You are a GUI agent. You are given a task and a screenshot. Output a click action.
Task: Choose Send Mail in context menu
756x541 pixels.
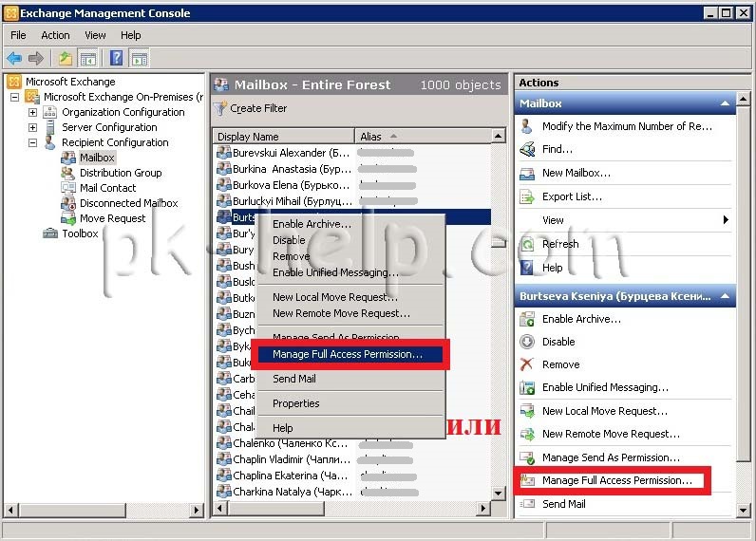pyautogui.click(x=350, y=379)
